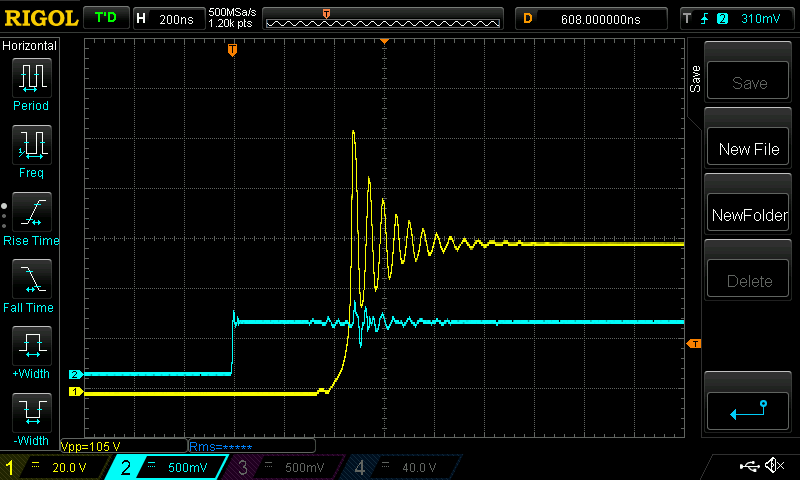The image size is (800, 480).
Task: Choose the Rise Time measurement icon
Action: click(30, 213)
